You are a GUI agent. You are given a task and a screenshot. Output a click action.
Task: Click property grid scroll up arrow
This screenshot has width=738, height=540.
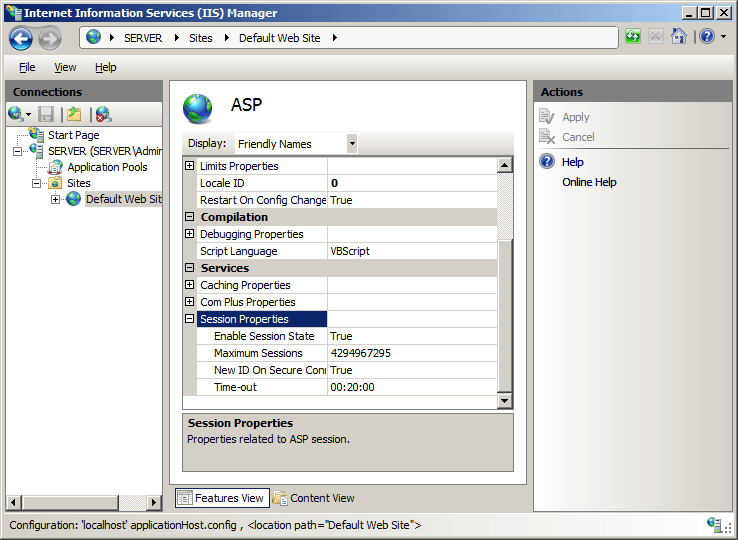(x=505, y=165)
